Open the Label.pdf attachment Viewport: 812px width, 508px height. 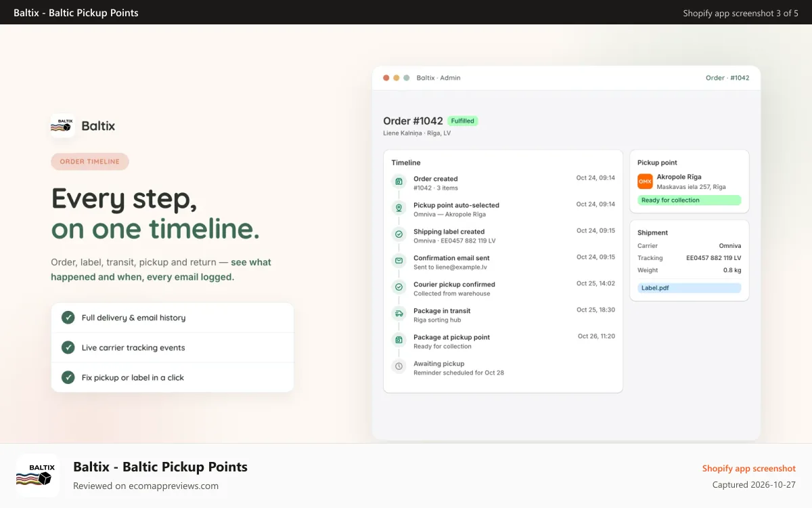pos(690,288)
